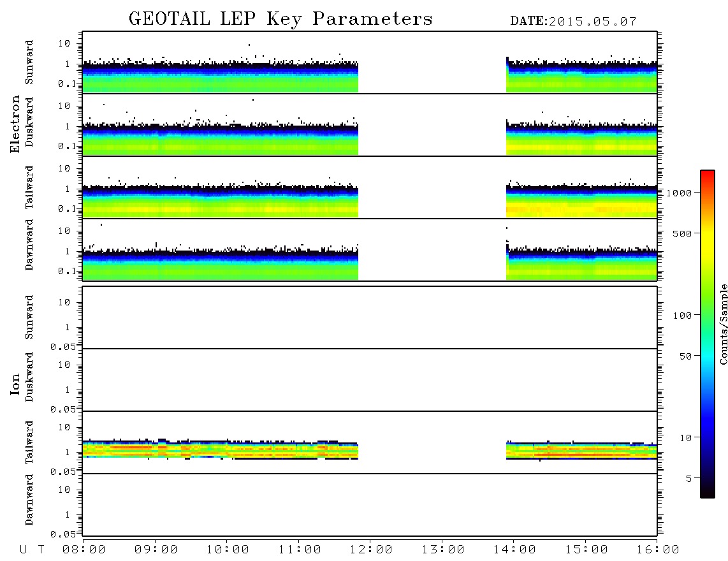
Task: Select the Electron Dawnward axis label
Action: click(x=29, y=245)
